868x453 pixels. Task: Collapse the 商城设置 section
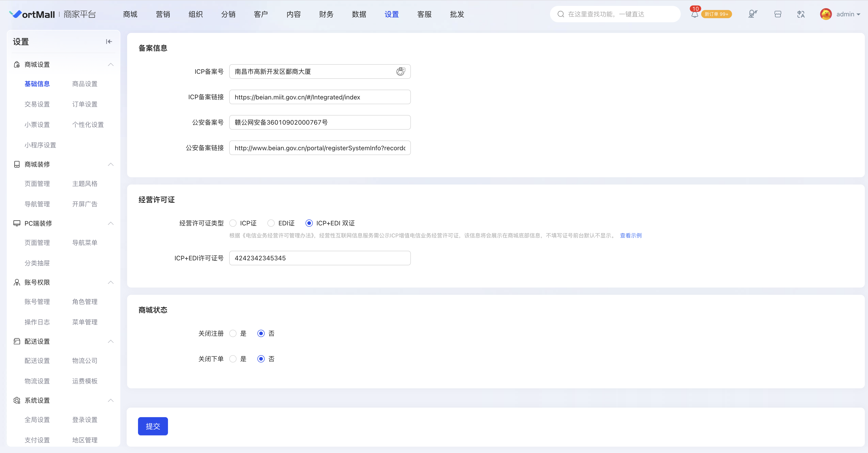point(111,64)
